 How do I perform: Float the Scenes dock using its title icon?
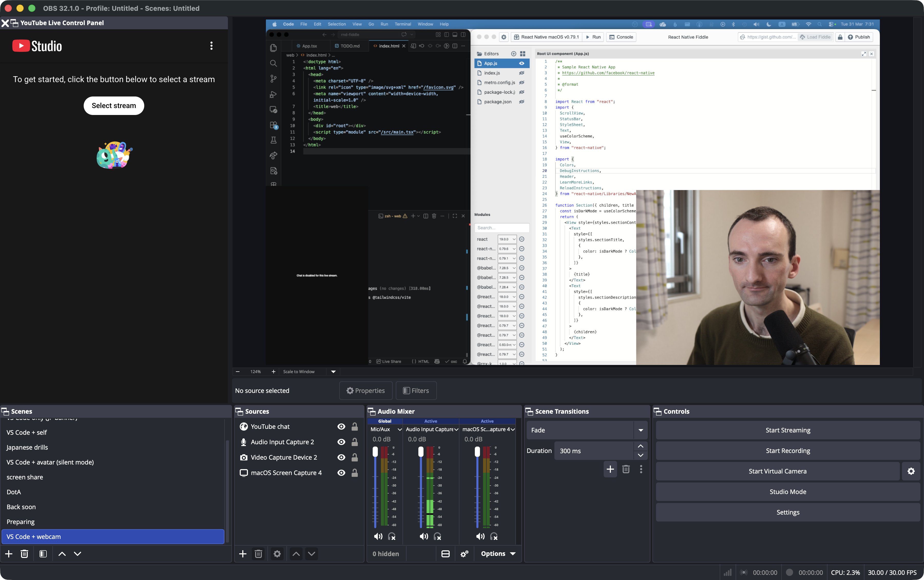5,411
